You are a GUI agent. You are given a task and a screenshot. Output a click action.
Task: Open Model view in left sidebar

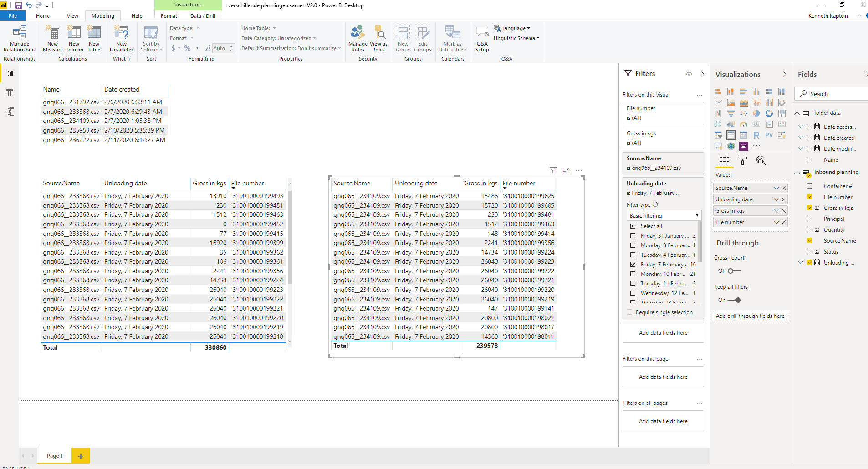click(x=10, y=112)
